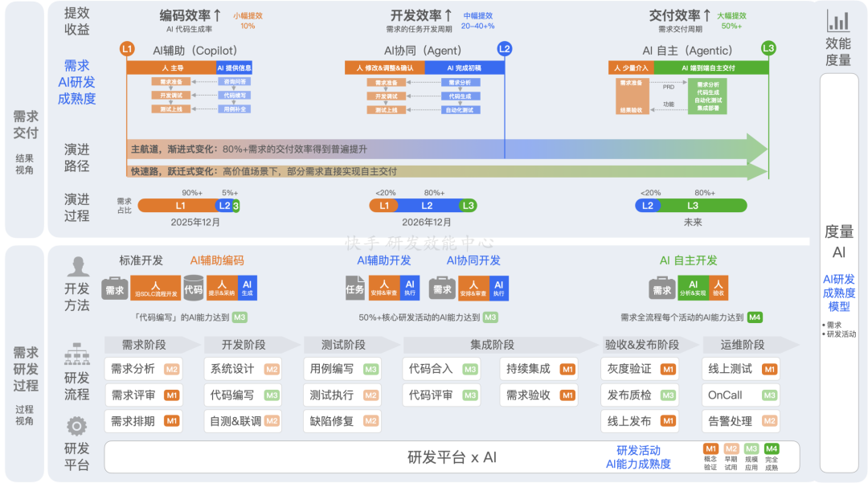Open the OnCall card
This screenshot has height=483, width=868.
(739, 395)
